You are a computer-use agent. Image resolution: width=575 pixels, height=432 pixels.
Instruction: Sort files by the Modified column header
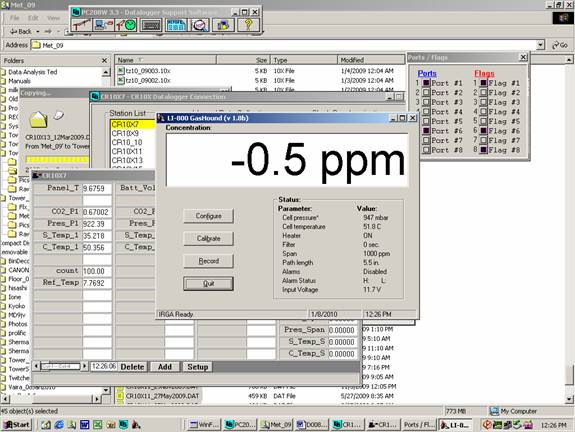pos(371,60)
